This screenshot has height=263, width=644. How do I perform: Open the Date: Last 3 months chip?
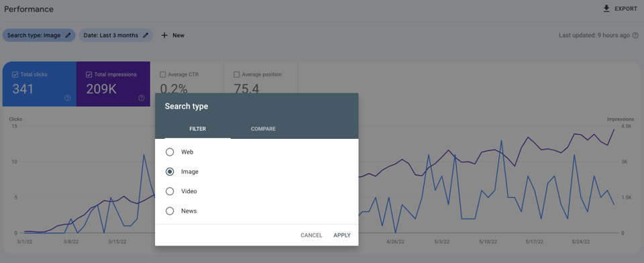point(116,36)
